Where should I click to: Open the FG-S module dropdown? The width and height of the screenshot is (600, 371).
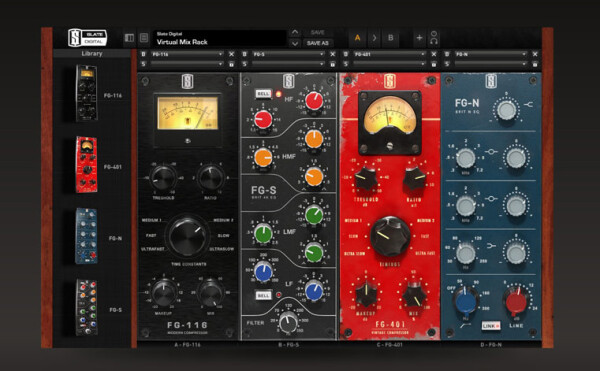288,54
